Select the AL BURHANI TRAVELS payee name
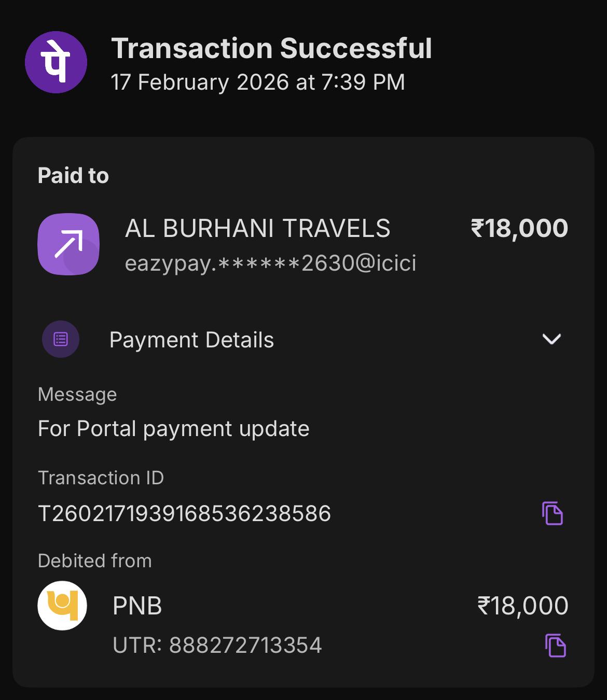The image size is (607, 700). (x=258, y=229)
